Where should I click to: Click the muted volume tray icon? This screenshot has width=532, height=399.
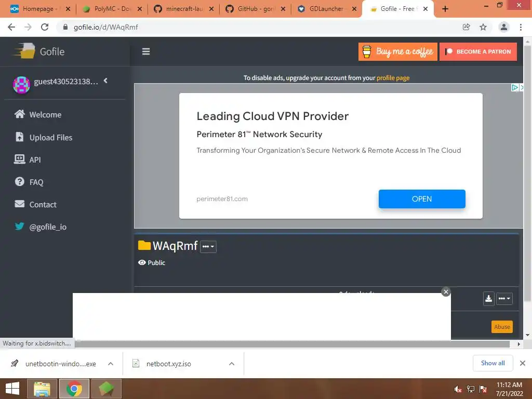pyautogui.click(x=458, y=389)
